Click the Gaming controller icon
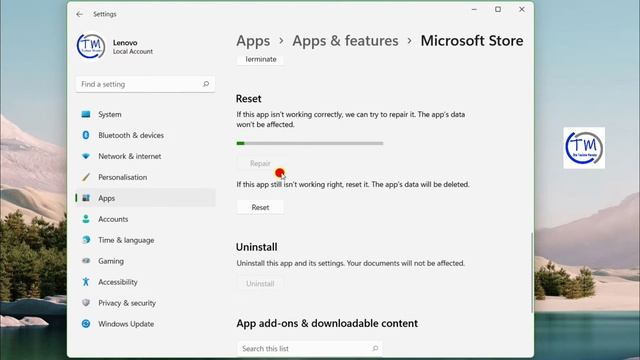Screen dimensions: 640x360 86,261
